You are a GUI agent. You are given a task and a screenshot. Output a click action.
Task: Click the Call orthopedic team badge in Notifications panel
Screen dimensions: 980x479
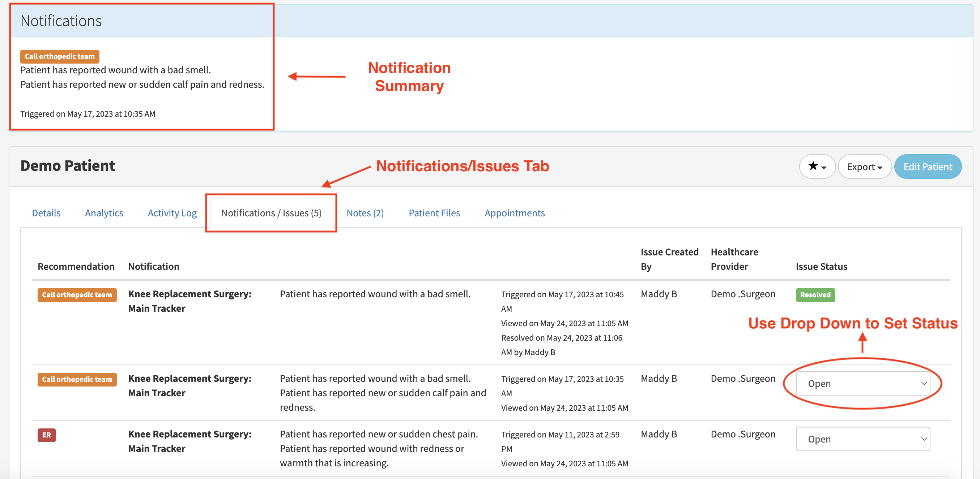[60, 56]
